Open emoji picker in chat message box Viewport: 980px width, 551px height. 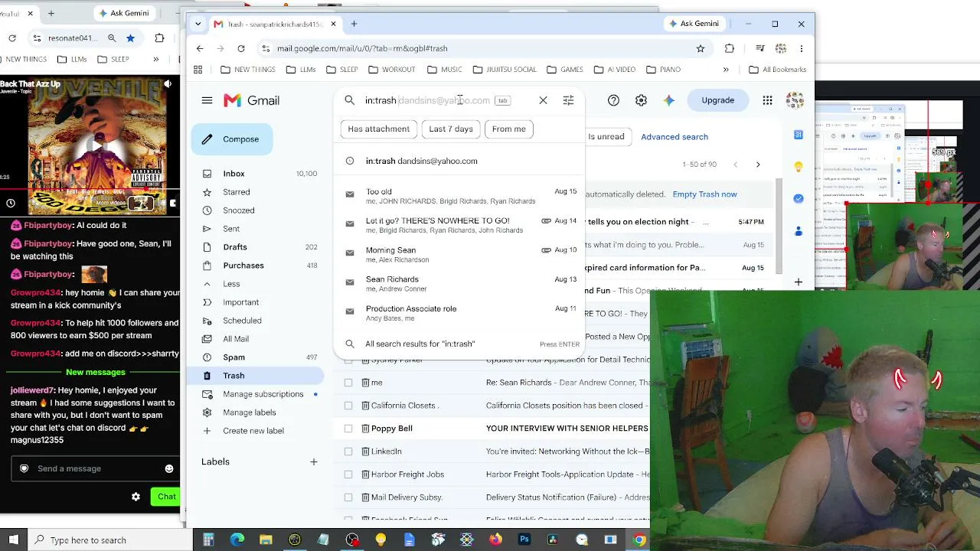[x=169, y=468]
